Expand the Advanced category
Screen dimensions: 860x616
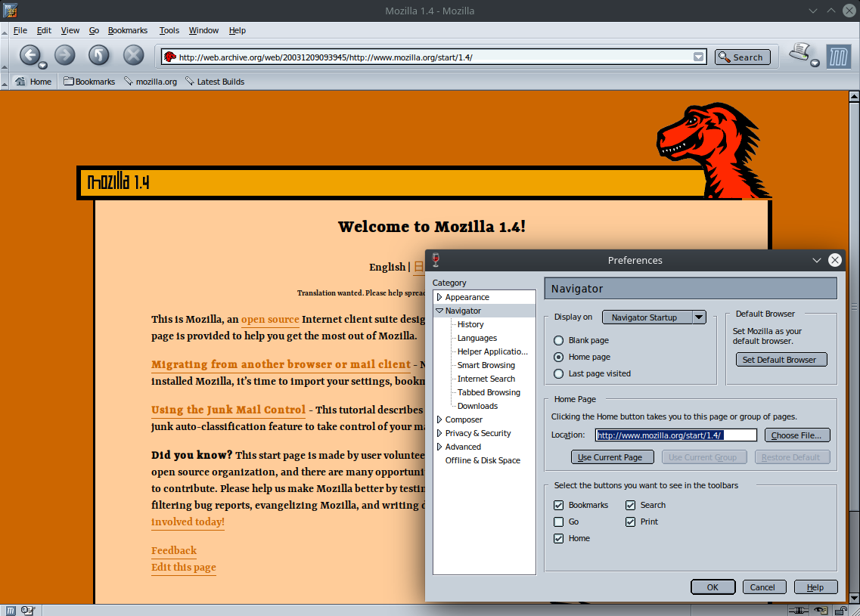coord(439,447)
